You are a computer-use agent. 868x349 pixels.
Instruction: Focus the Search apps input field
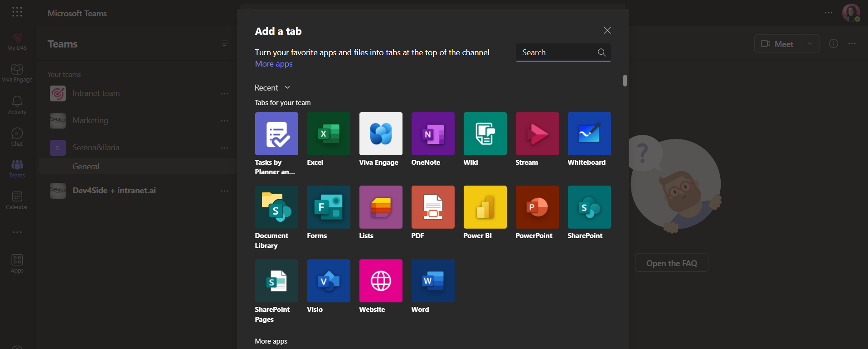coord(558,53)
